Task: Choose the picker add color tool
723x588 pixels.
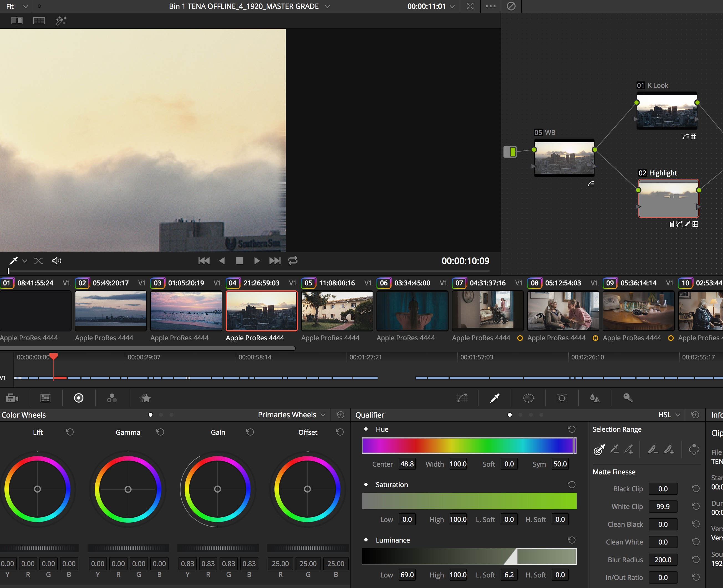Action: point(629,449)
